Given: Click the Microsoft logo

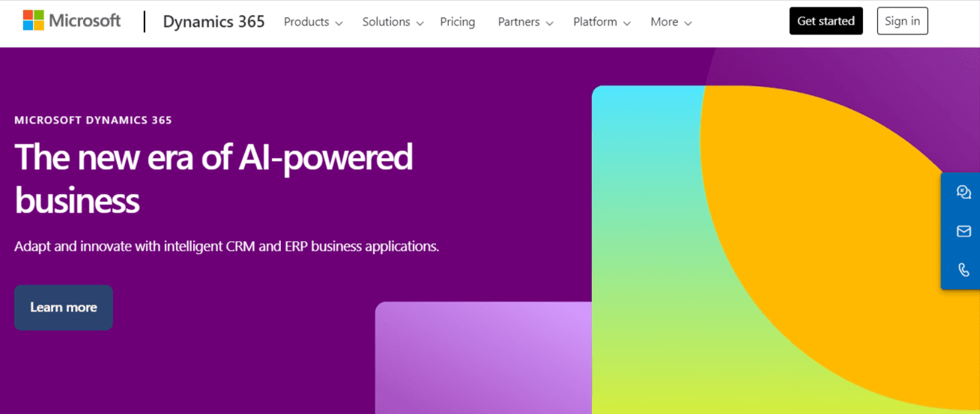Looking at the screenshot, I should pyautogui.click(x=71, y=21).
